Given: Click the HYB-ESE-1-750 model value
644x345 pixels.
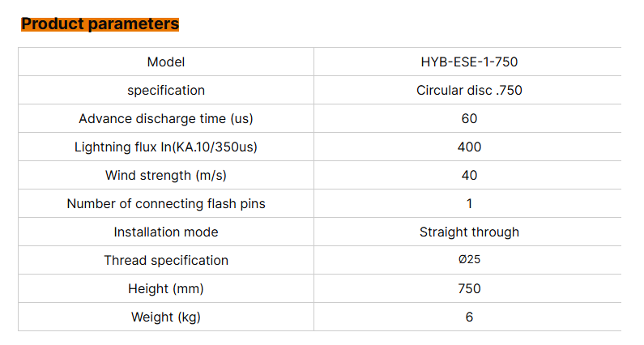Looking at the screenshot, I should click(469, 62).
